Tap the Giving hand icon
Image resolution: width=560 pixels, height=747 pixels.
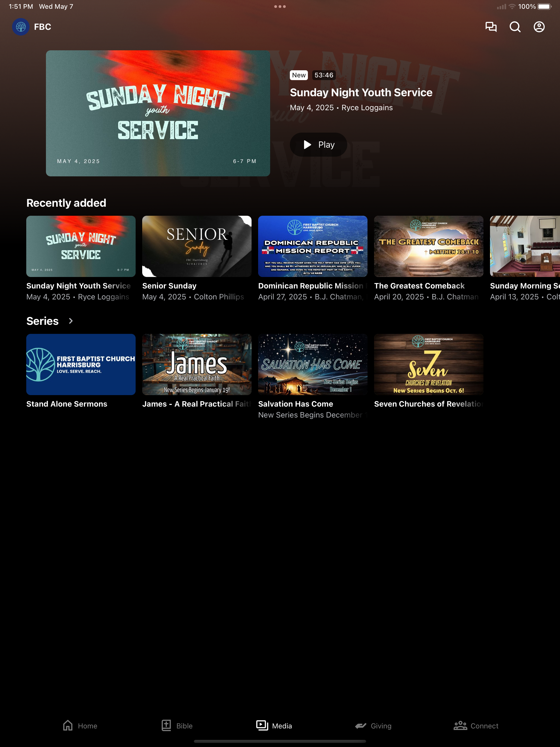(361, 725)
